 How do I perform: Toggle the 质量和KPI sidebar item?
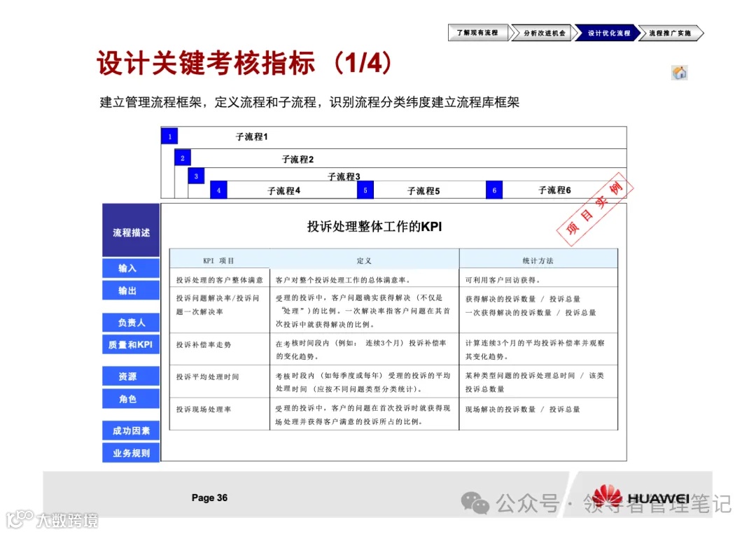pyautogui.click(x=130, y=344)
